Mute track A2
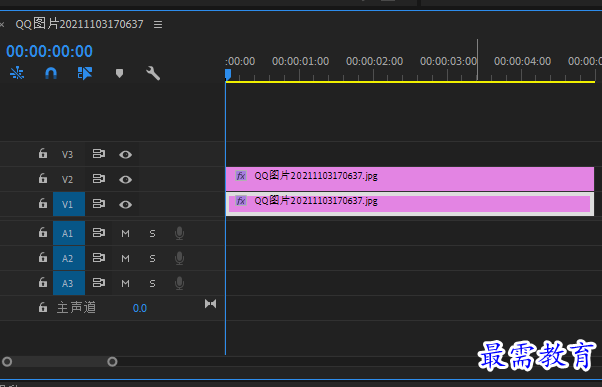Screen dimensions: 602x387 click(125, 258)
